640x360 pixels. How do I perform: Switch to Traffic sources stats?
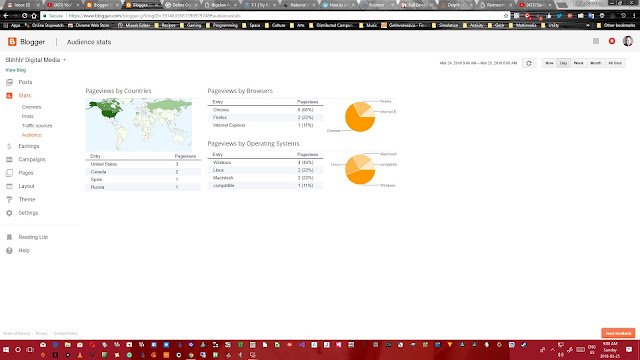[x=37, y=126]
